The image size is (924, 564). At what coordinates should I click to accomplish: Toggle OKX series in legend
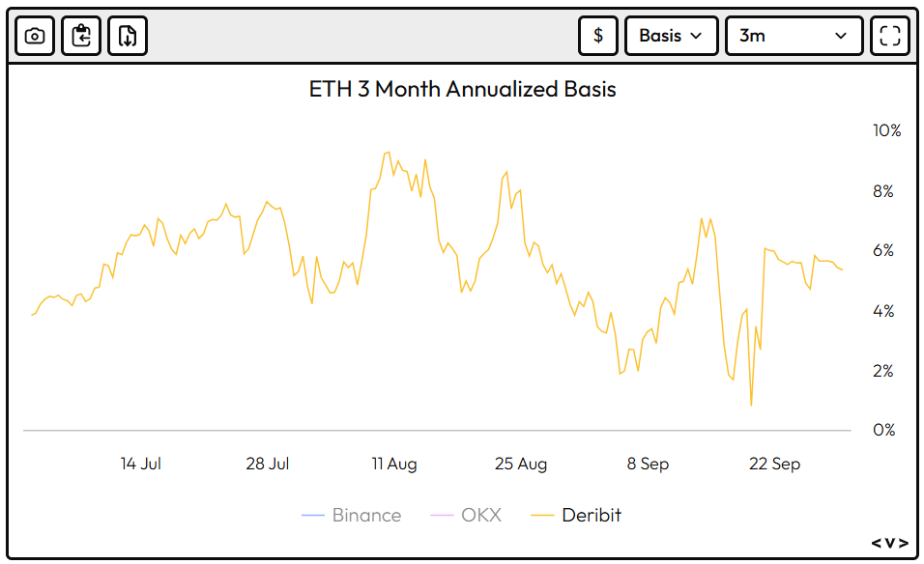tap(480, 515)
